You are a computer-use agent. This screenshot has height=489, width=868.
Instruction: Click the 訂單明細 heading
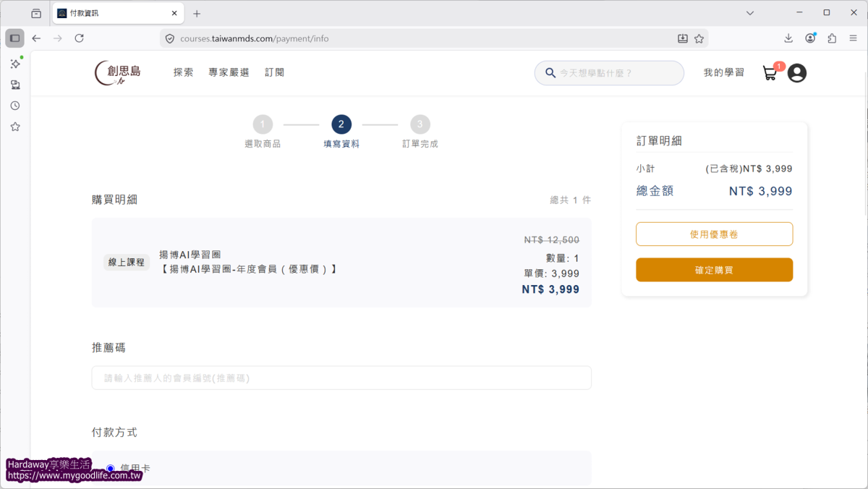click(x=659, y=141)
